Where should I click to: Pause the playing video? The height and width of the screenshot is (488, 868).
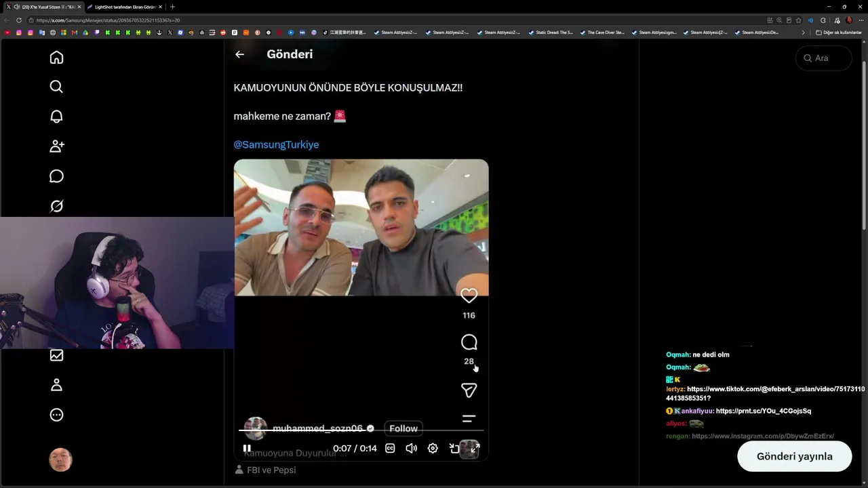(x=247, y=448)
